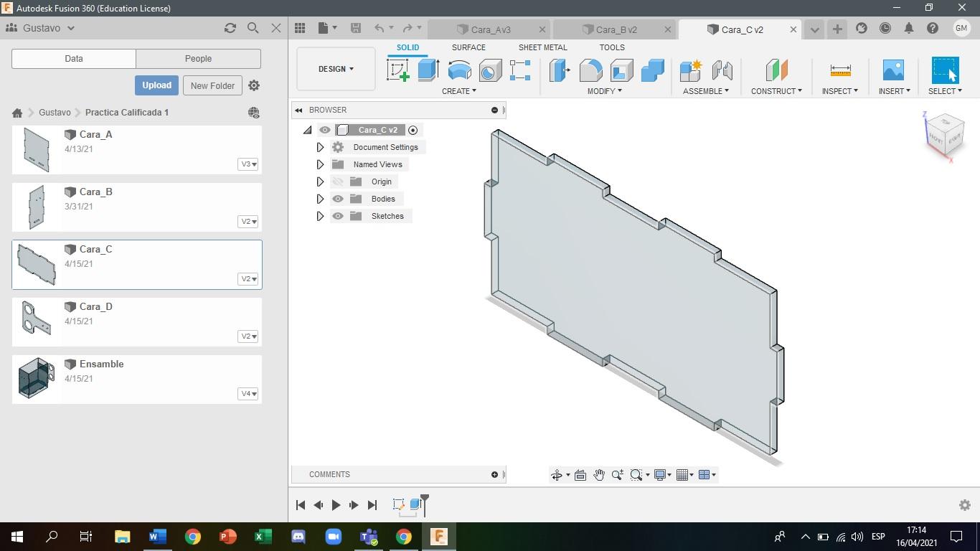Switch to the SOLID tab

(407, 47)
